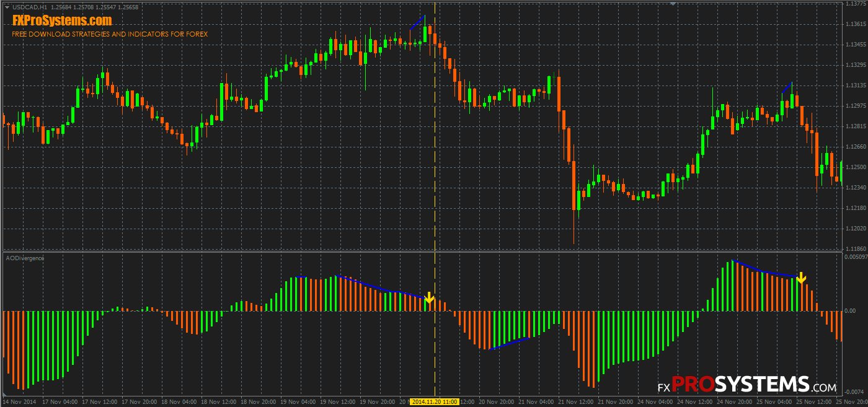
Task: Click the 24 Nov 04:00 axis label
Action: pyautogui.click(x=655, y=401)
